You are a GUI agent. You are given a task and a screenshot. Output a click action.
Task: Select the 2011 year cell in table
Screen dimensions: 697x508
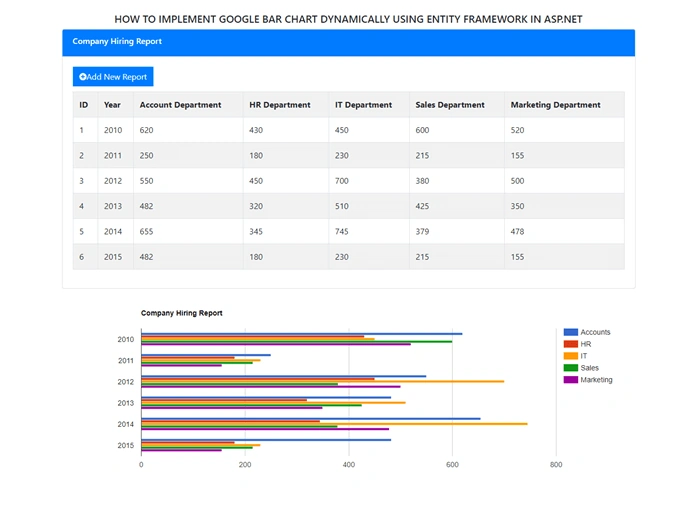point(115,155)
